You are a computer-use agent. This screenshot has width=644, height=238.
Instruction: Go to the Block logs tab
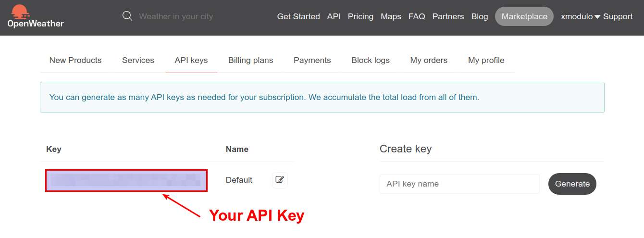click(x=371, y=60)
